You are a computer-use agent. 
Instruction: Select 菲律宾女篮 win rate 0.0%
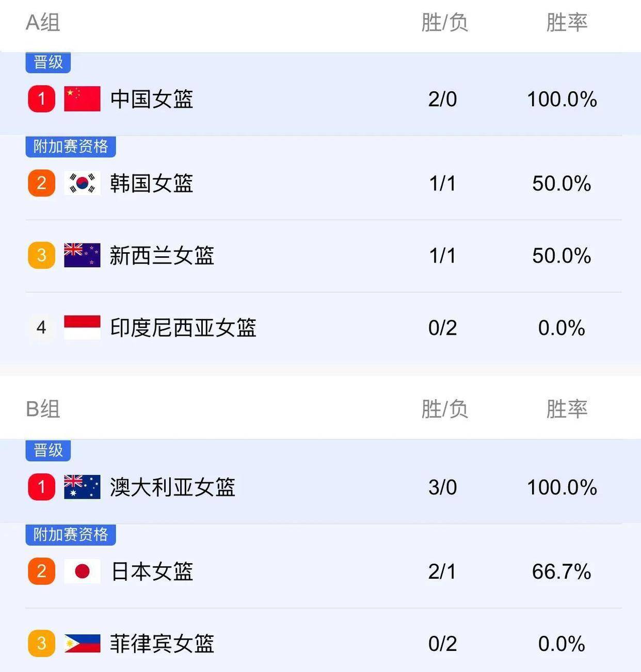tap(562, 644)
